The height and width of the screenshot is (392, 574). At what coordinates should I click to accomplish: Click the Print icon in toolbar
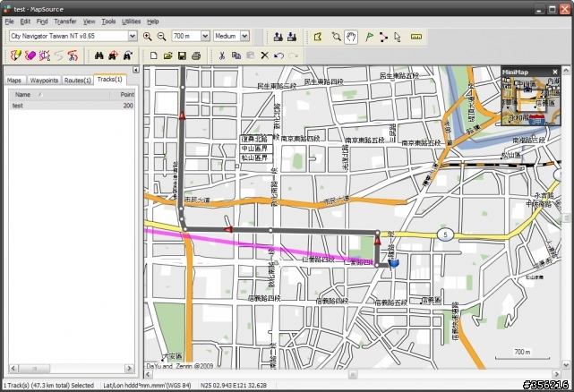(197, 55)
